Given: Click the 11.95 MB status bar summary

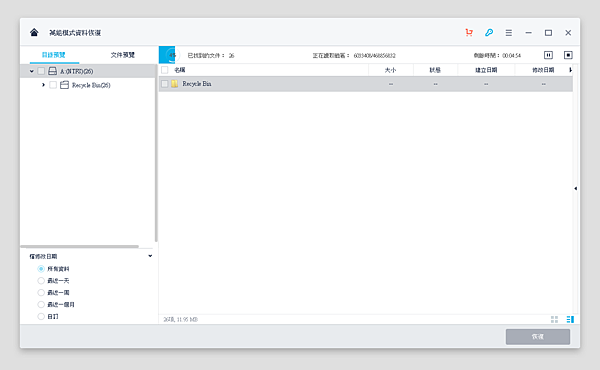Looking at the screenshot, I should pyautogui.click(x=181, y=319).
